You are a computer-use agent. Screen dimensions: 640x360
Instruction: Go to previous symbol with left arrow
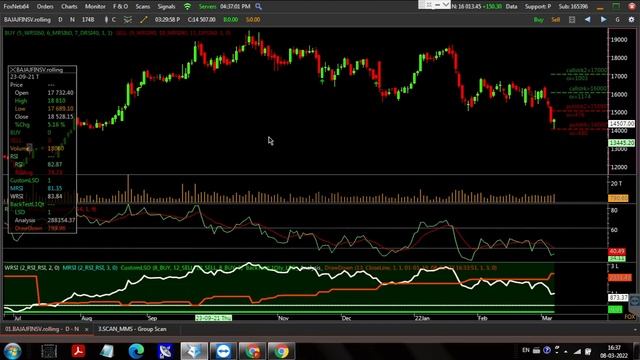(x=587, y=20)
